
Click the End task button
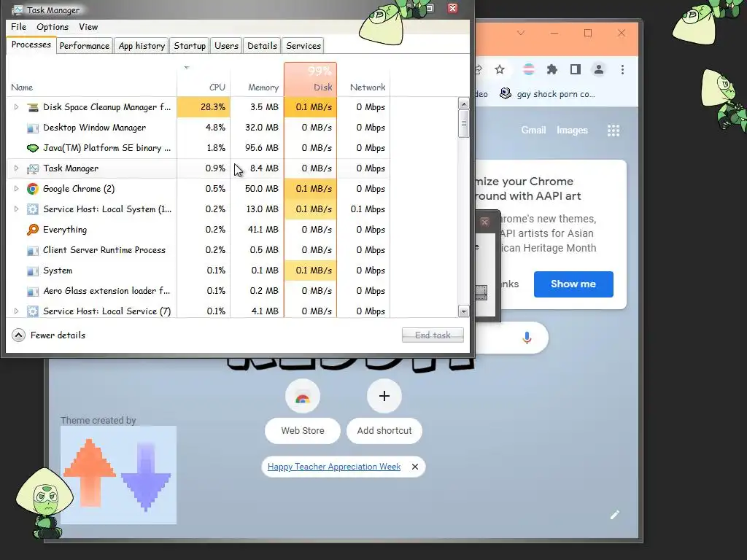point(433,335)
